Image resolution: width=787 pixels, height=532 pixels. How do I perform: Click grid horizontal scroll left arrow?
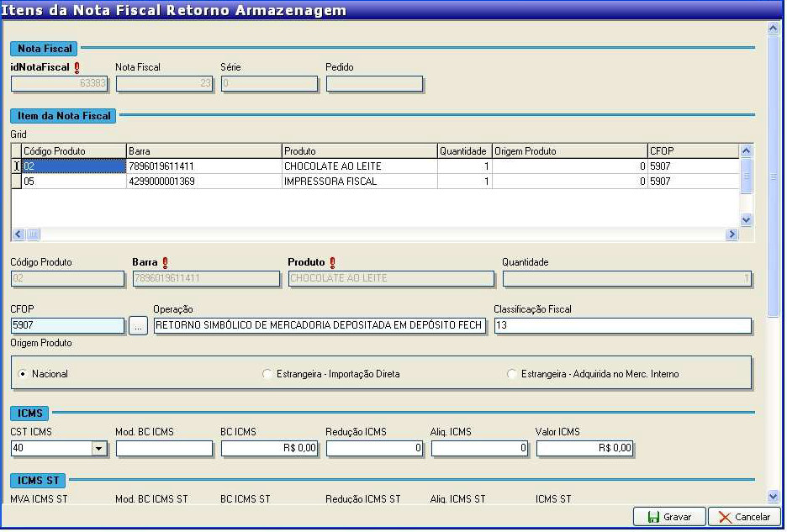(x=18, y=234)
